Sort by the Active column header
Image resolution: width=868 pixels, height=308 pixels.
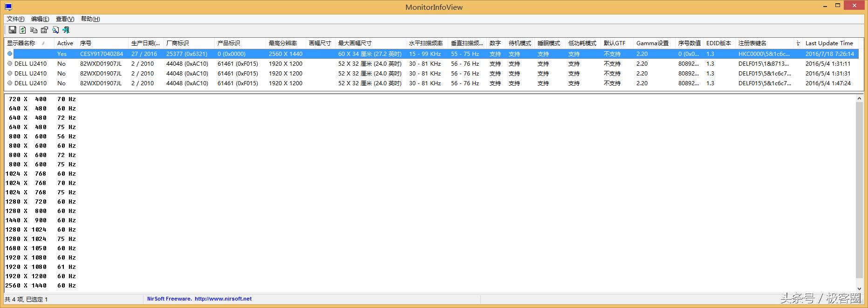[x=65, y=43]
